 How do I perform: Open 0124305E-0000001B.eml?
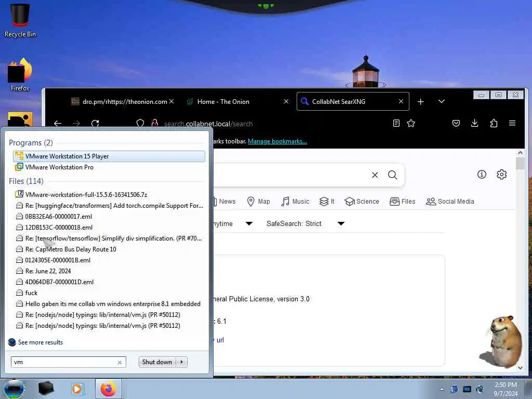(109, 260)
